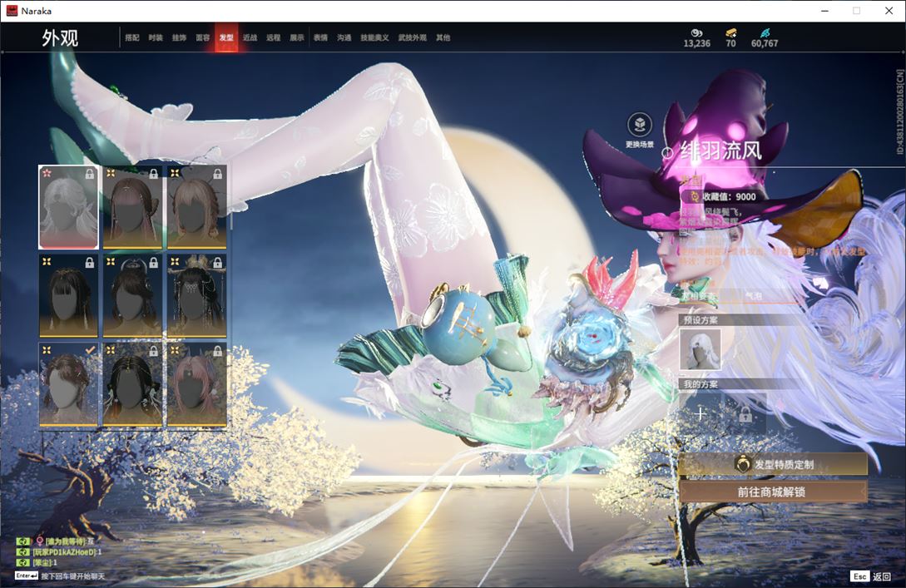
Task: Click the Naraka app icon in title bar
Action: (12, 11)
